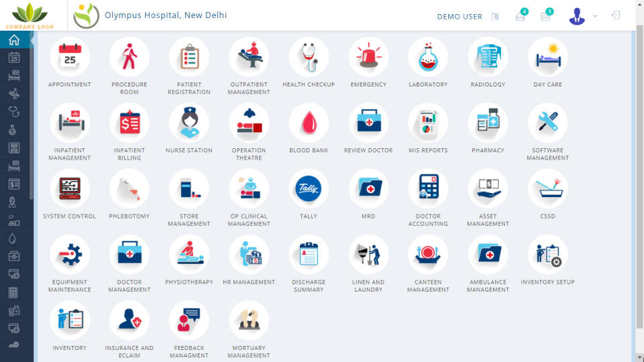Open the Operation Theatre module
This screenshot has width=644, height=362.
(249, 123)
